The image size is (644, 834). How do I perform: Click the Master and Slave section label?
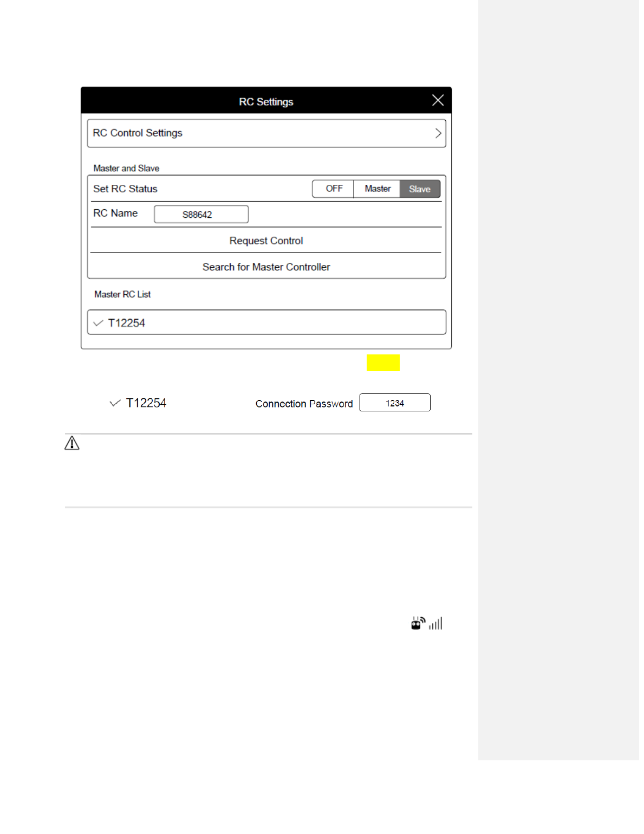[126, 169]
